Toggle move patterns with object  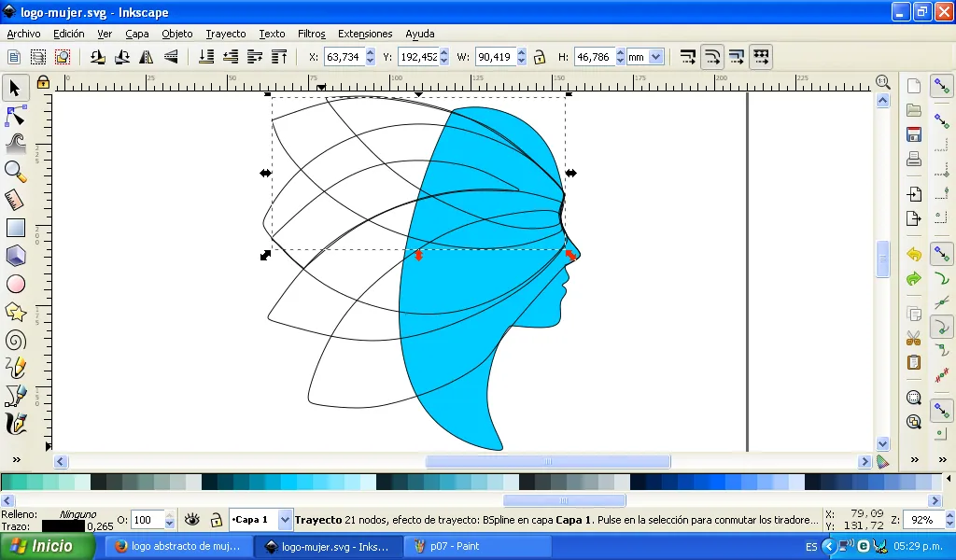pyautogui.click(x=761, y=57)
